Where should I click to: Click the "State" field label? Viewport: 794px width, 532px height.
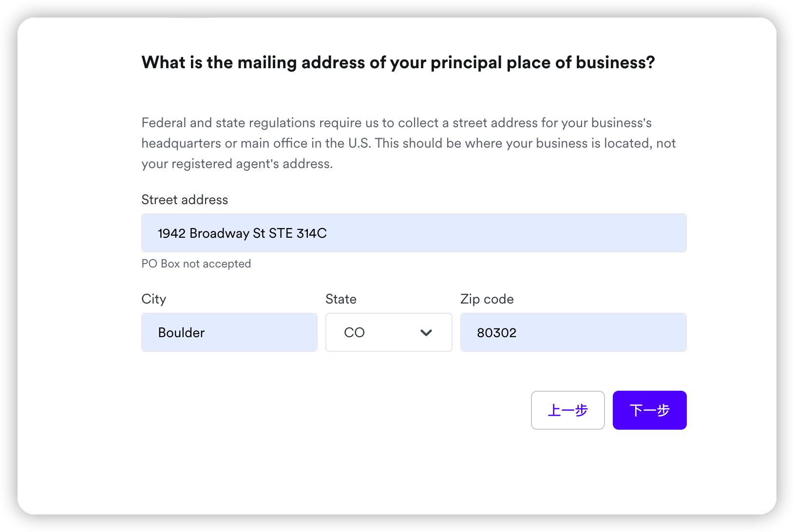(x=341, y=299)
